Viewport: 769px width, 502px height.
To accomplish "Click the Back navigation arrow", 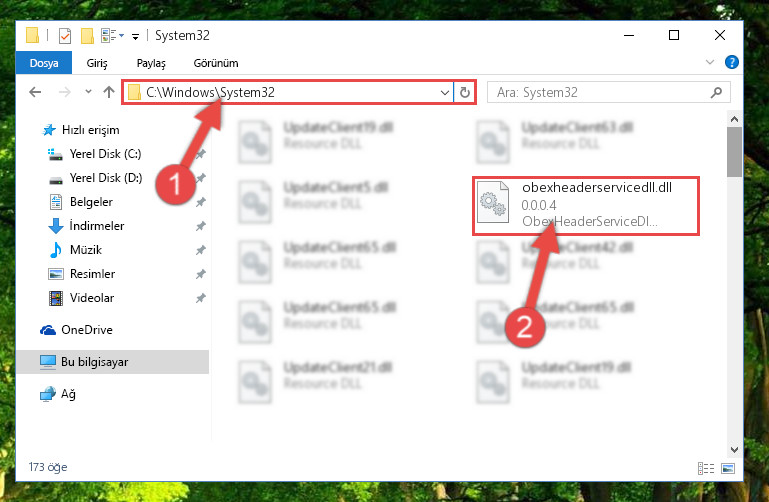I will pyautogui.click(x=35, y=92).
